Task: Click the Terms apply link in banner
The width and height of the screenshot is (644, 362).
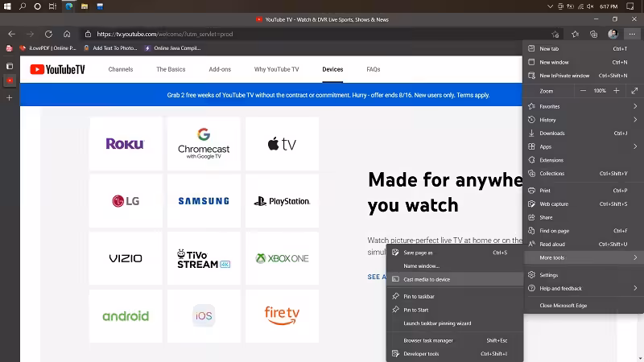Action: 473,95
